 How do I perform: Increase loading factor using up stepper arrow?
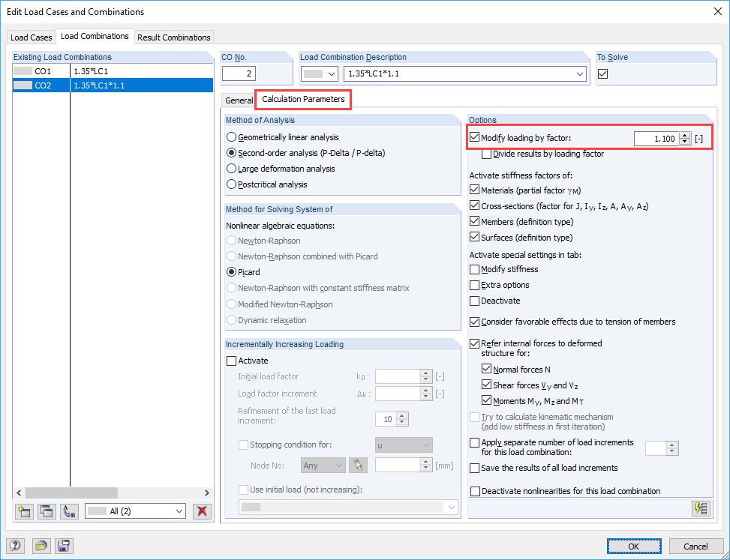[683, 136]
